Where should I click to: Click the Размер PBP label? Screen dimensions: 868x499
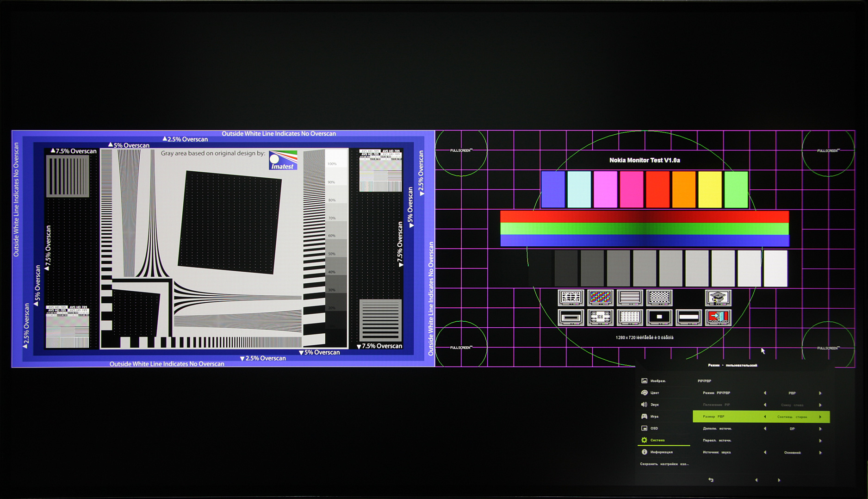pos(713,417)
